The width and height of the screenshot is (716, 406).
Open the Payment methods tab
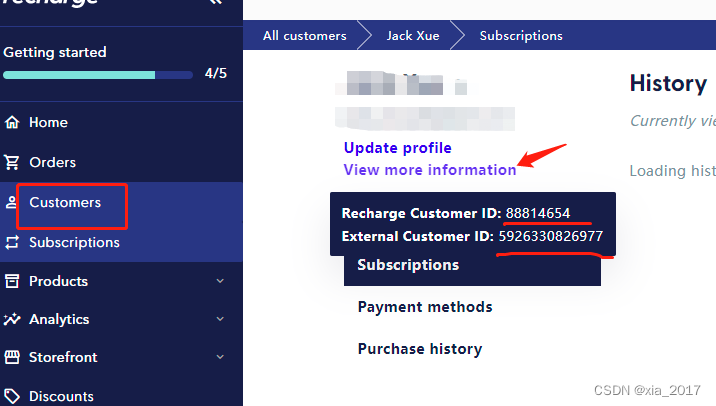pyautogui.click(x=425, y=307)
